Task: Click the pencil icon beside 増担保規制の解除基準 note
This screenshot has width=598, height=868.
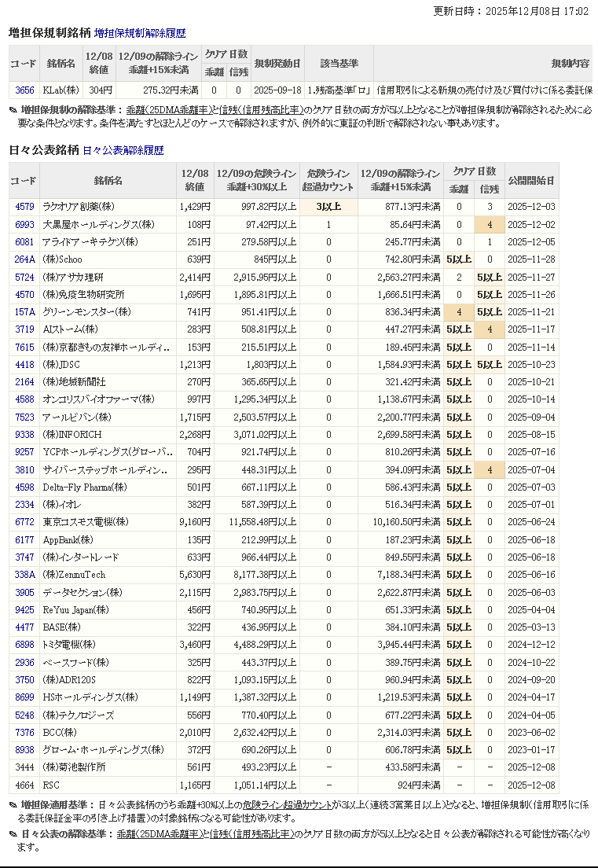Action: click(x=13, y=110)
